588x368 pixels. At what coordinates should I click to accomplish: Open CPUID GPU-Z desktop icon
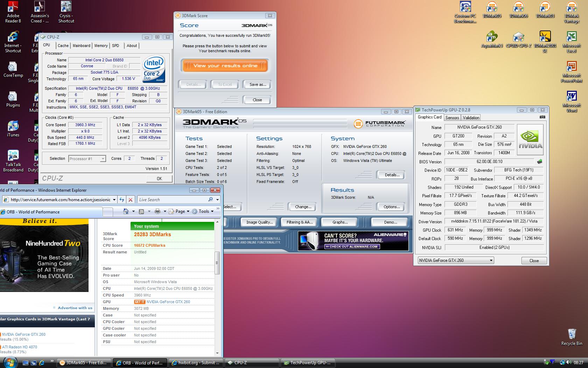(518, 40)
